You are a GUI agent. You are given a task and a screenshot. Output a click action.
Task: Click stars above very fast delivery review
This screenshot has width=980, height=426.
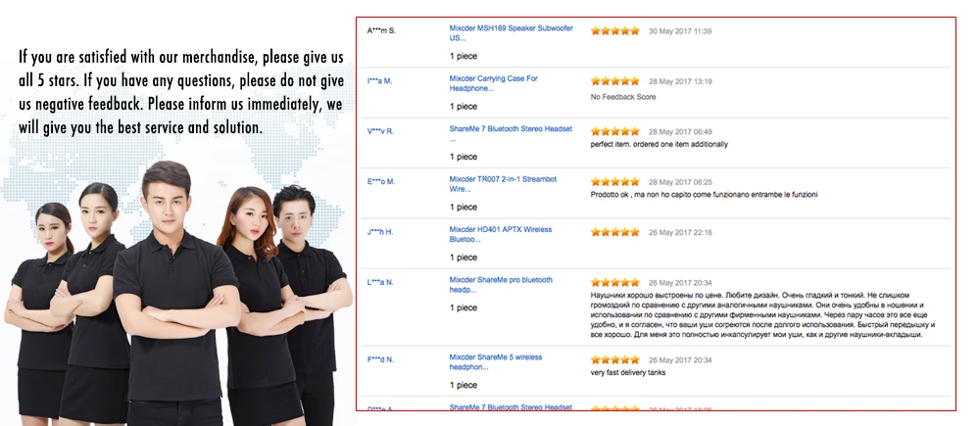click(615, 359)
